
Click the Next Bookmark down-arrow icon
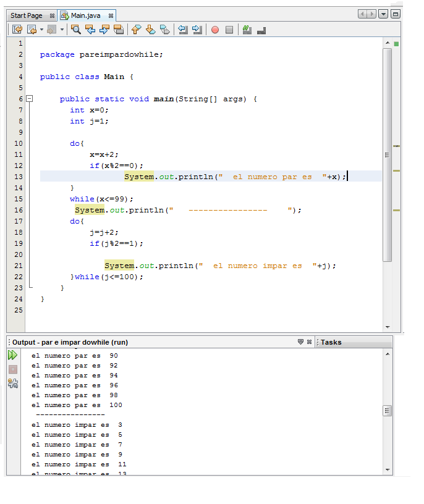click(x=151, y=30)
